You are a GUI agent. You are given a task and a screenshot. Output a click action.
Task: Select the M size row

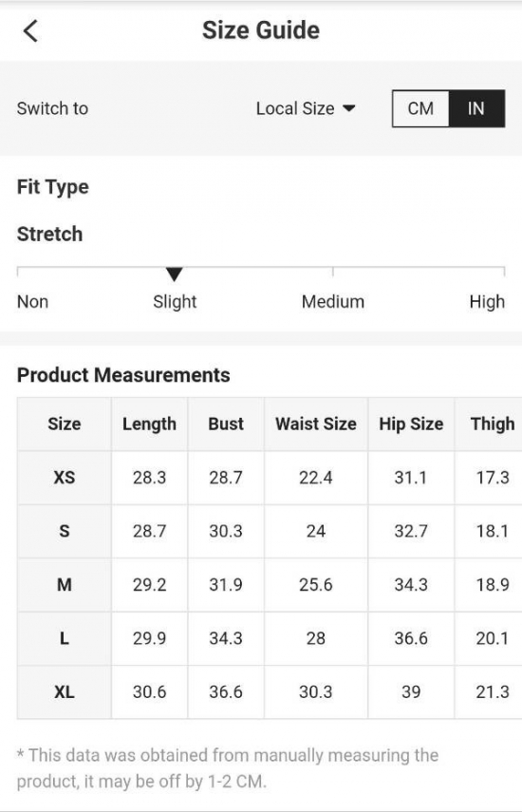tap(270, 585)
